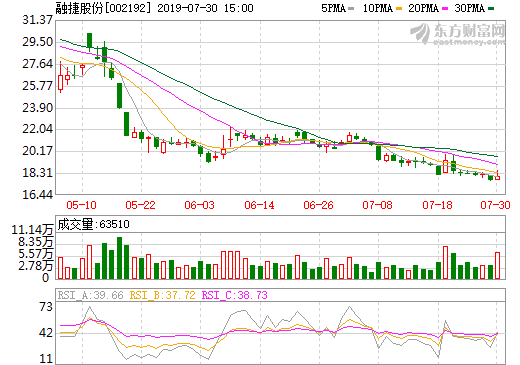Click the gray 5PMA legend color dash
The image size is (520, 365).
point(351,8)
